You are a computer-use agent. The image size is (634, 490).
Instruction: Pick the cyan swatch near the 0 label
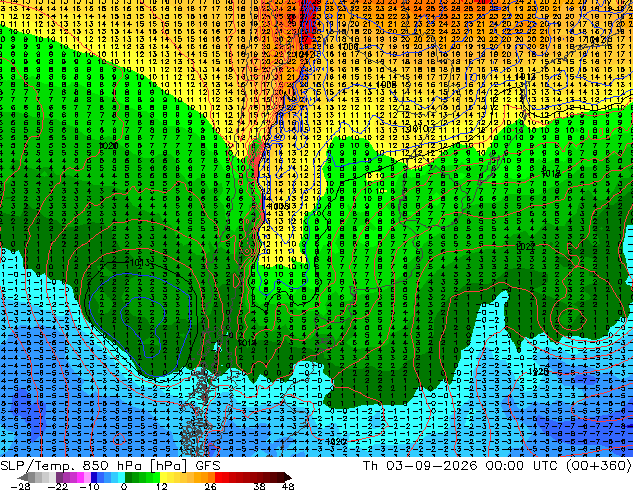(x=122, y=477)
